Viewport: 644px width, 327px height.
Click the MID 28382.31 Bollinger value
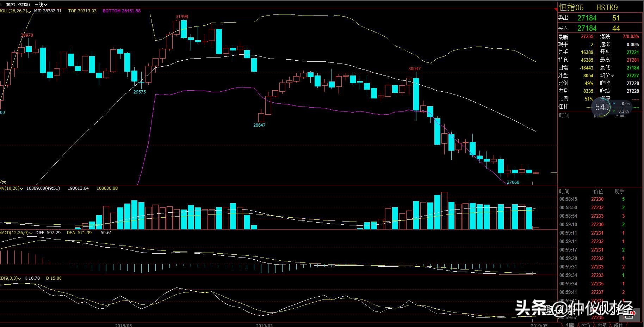(48, 11)
